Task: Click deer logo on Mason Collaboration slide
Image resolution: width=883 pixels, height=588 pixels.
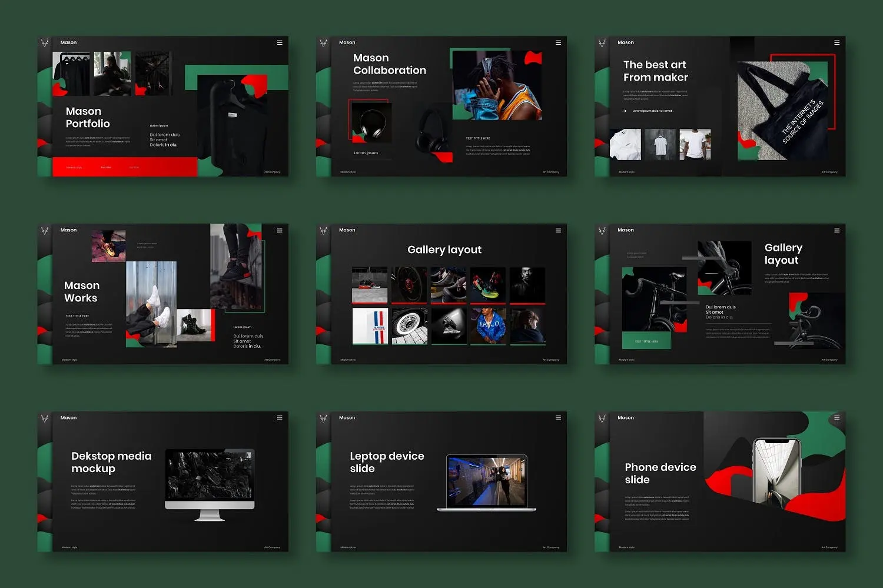Action: coord(323,43)
